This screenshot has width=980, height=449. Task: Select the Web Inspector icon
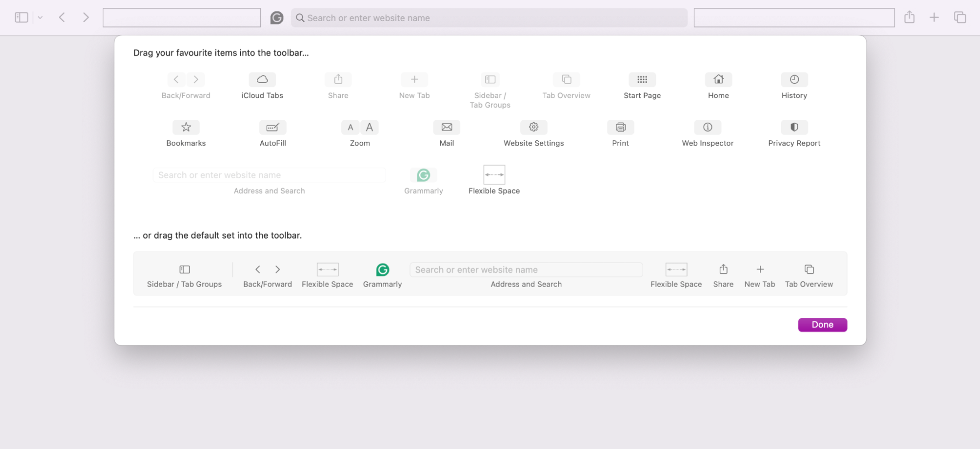(707, 127)
